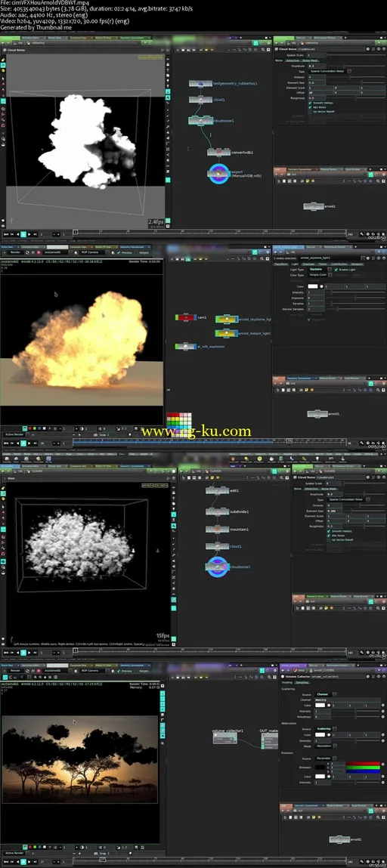Viewport: 387px width, 868px height.
Task: Click Relight button above sunset trees render
Action: [x=144, y=671]
